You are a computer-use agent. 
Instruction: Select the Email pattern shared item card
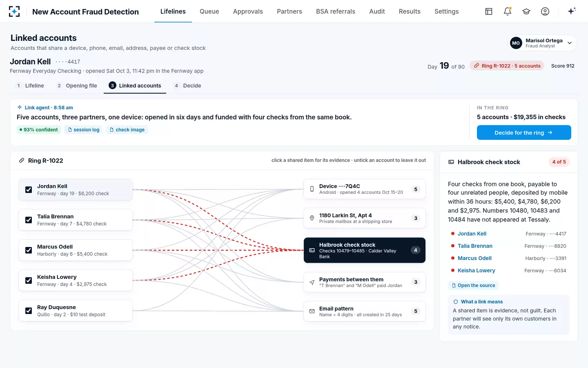pos(365,312)
